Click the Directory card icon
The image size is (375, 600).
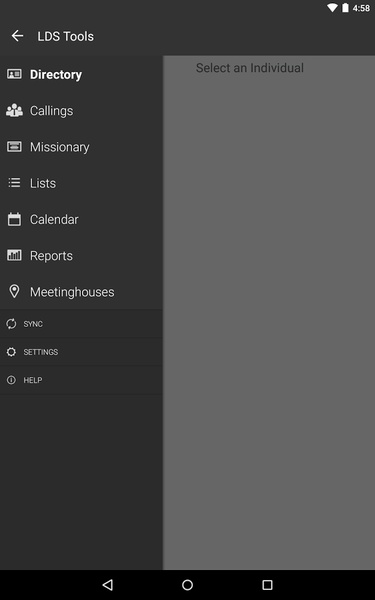[14, 74]
